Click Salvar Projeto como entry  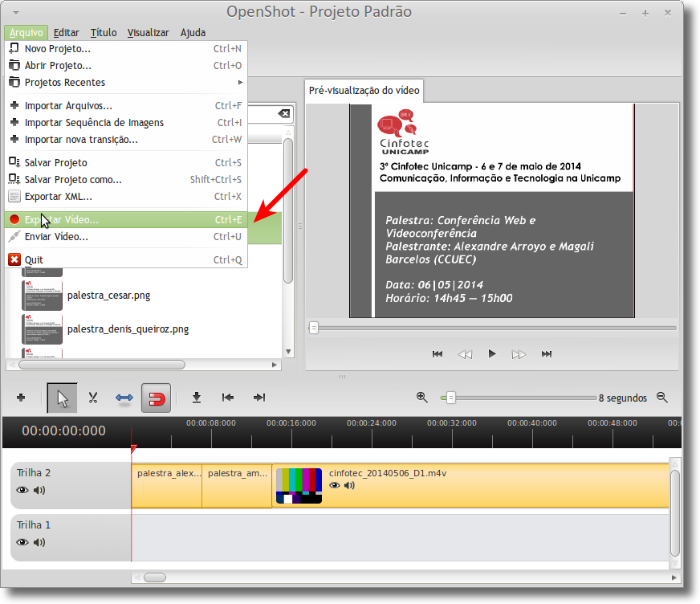(x=126, y=180)
